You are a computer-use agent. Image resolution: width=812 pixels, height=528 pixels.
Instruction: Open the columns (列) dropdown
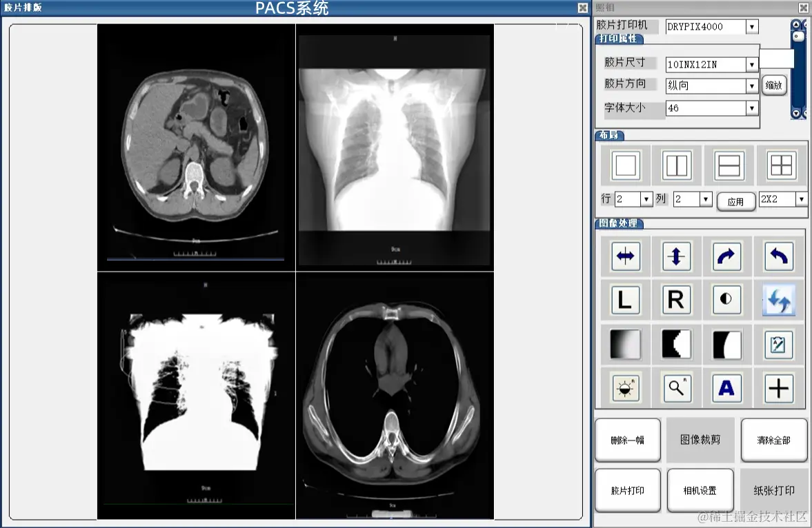click(705, 199)
